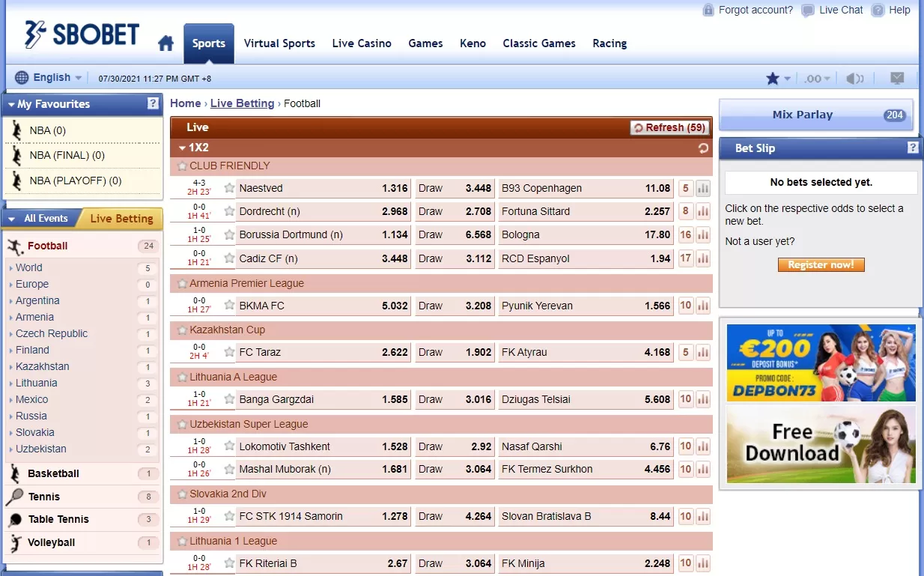Collapse the My Favourites panel
The width and height of the screenshot is (924, 576).
[11, 105]
